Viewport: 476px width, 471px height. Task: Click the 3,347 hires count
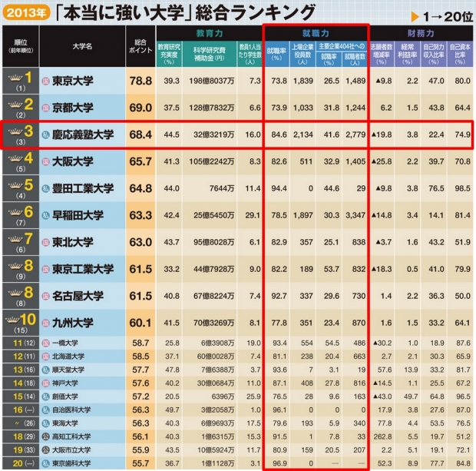pyautogui.click(x=355, y=215)
